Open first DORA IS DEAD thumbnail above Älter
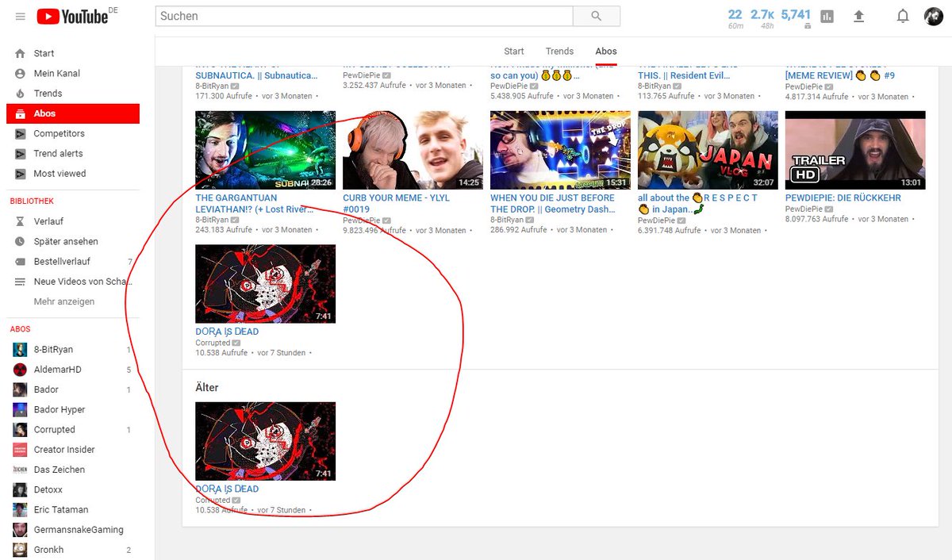 coord(265,284)
